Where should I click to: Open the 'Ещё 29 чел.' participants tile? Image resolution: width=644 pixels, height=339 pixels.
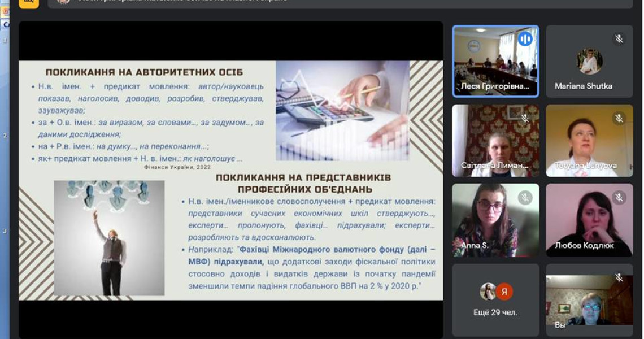(496, 300)
